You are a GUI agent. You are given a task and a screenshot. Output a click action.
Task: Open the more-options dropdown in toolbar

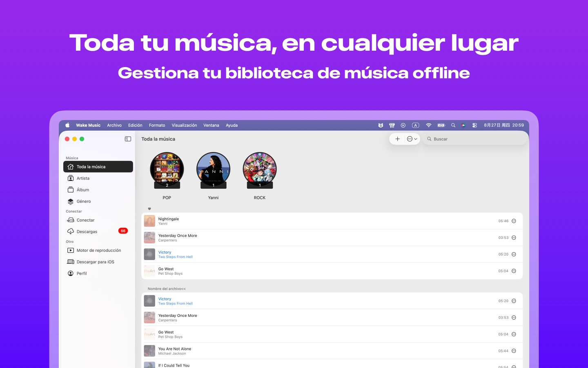pyautogui.click(x=412, y=139)
